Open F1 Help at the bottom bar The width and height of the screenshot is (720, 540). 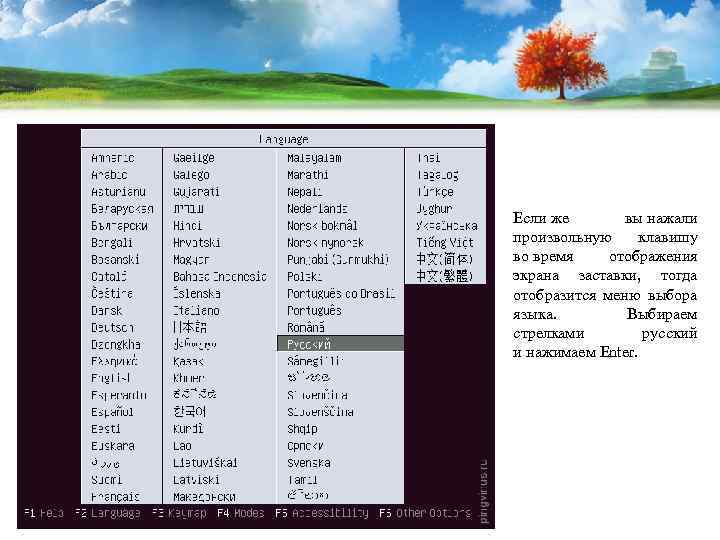click(x=44, y=512)
